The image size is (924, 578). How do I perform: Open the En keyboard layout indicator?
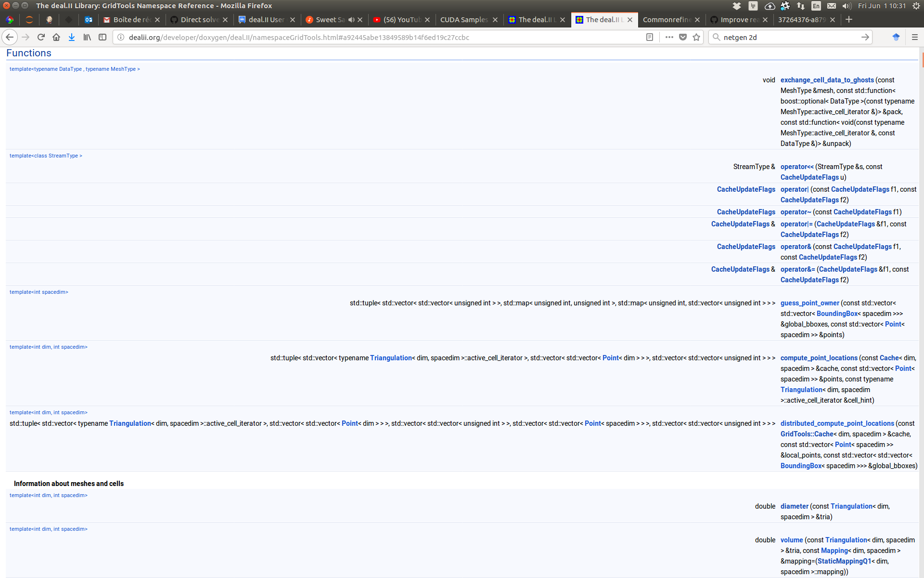[816, 6]
